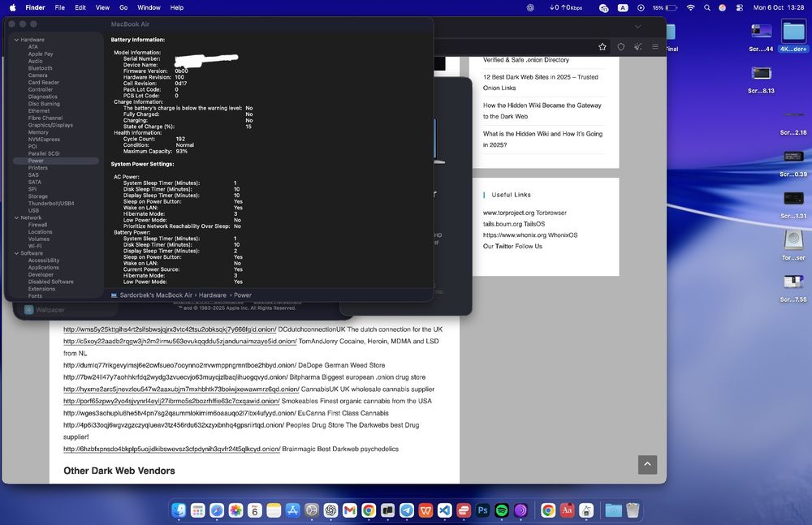This screenshot has width=812, height=525.
Task: Open Calendar from the Dock
Action: [x=255, y=510]
